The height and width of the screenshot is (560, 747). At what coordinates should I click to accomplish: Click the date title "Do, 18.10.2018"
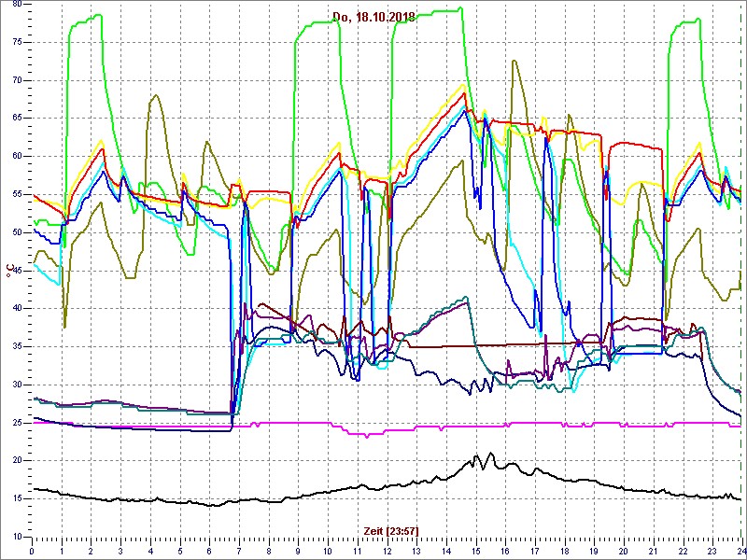373,16
